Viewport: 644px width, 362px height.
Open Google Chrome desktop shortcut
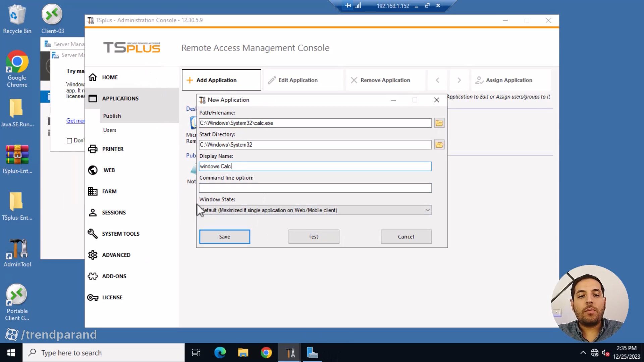coord(17,69)
